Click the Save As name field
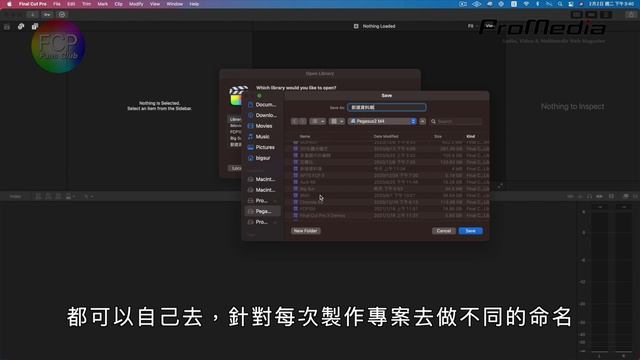 point(387,107)
